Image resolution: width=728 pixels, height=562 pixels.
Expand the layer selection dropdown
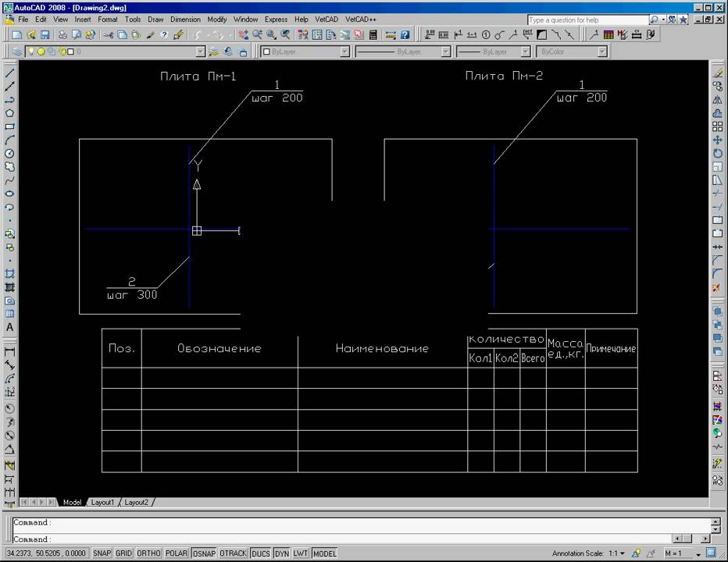click(x=201, y=52)
